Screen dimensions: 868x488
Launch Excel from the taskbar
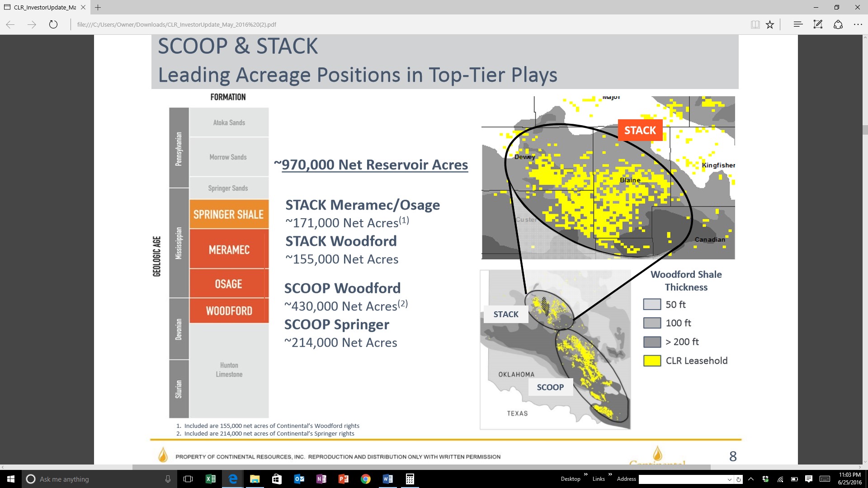(x=210, y=479)
